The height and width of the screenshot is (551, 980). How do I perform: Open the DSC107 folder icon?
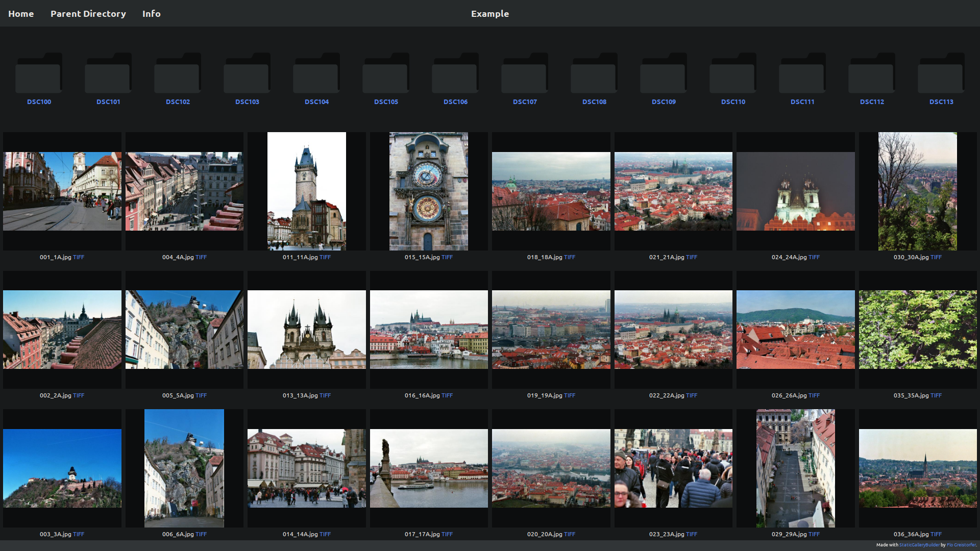click(x=525, y=73)
